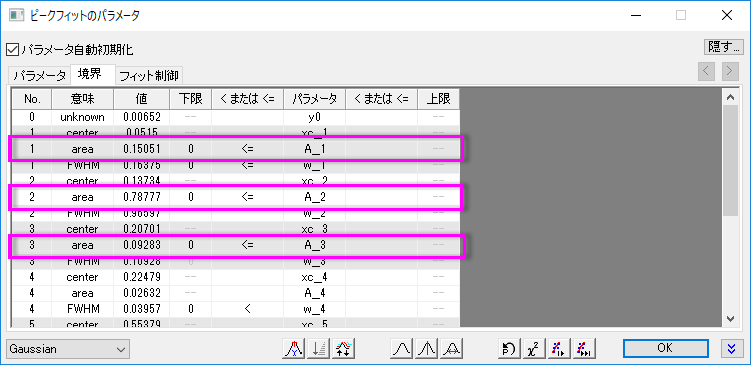The height and width of the screenshot is (365, 751).
Task: Click the scrollbar down arrow
Action: 730,318
